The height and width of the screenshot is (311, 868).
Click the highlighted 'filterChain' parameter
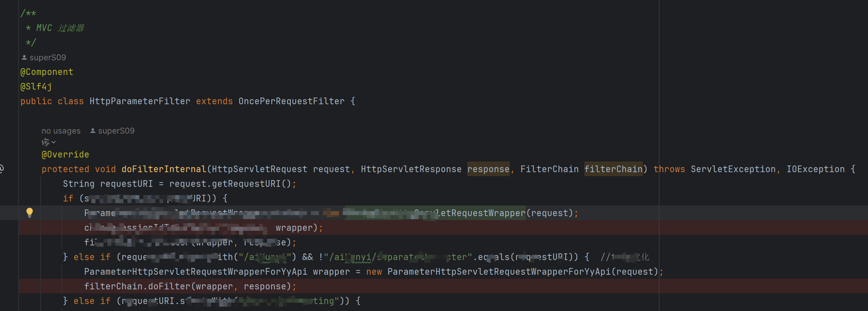coord(613,169)
